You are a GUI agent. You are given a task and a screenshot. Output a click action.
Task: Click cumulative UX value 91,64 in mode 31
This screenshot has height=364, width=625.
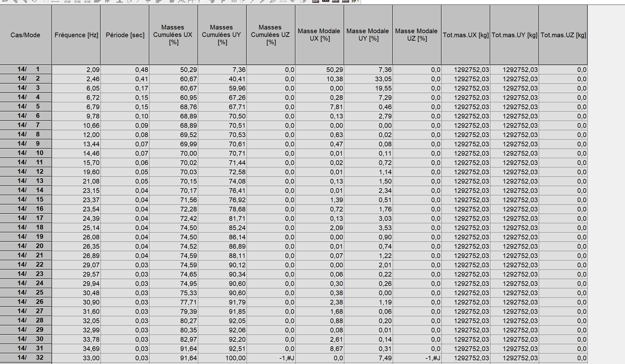click(174, 349)
